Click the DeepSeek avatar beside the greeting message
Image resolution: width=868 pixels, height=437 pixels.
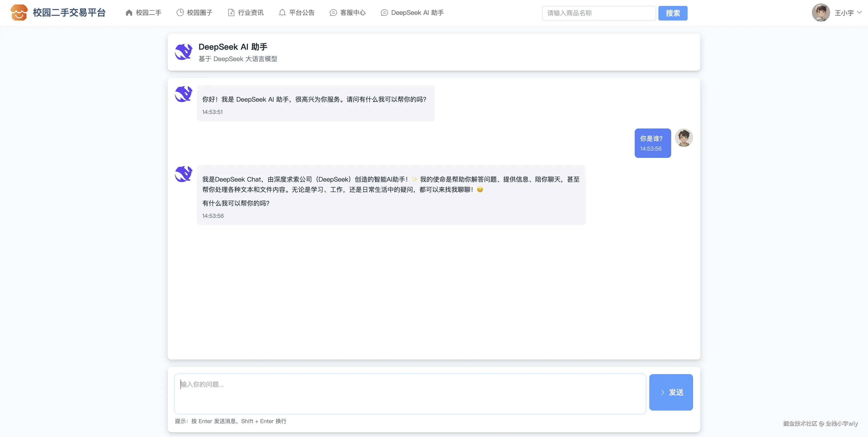click(184, 94)
